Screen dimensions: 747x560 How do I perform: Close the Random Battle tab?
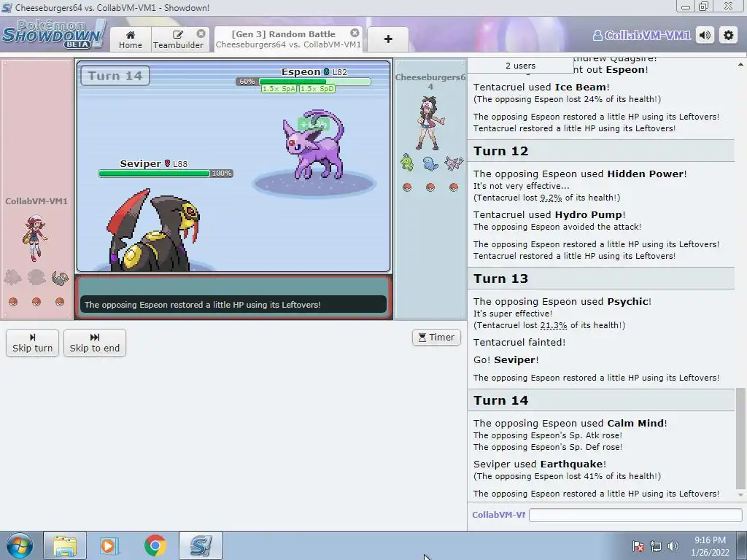[355, 33]
